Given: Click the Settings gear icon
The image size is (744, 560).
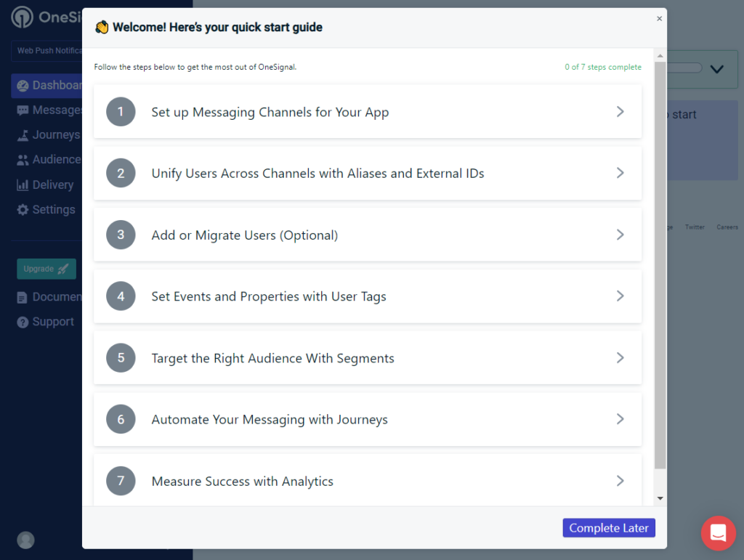Looking at the screenshot, I should (23, 210).
